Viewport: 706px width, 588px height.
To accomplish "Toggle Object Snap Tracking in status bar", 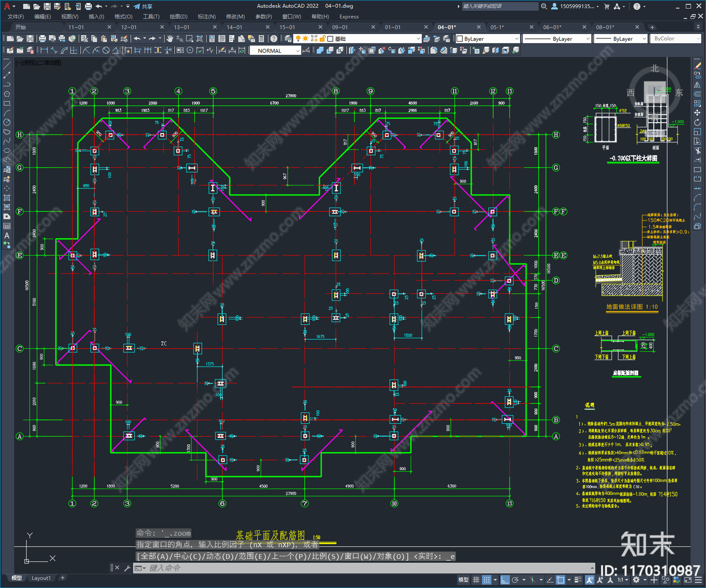I will [x=550, y=580].
